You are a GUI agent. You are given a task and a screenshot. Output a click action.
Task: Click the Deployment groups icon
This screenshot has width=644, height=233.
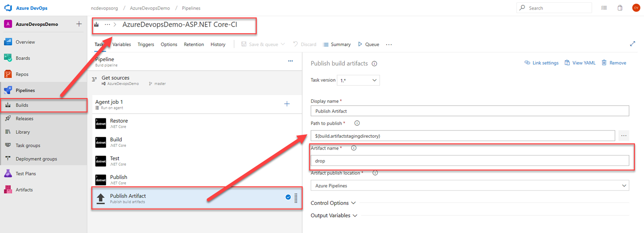point(8,159)
